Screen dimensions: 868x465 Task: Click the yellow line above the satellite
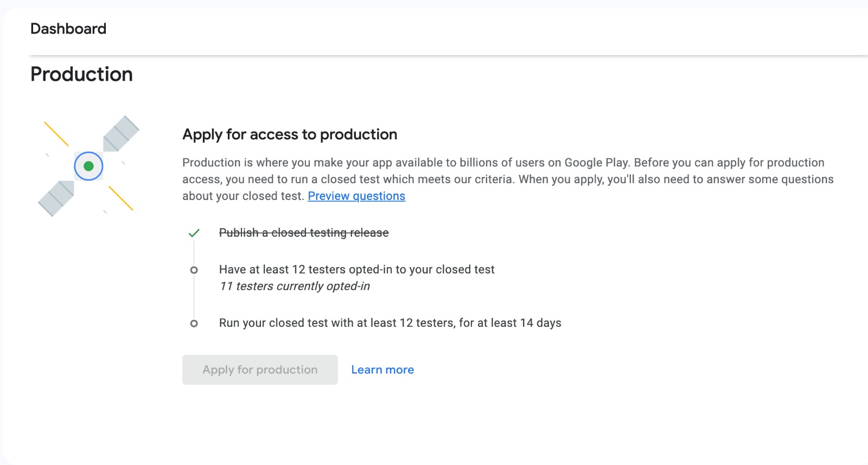tap(56, 134)
